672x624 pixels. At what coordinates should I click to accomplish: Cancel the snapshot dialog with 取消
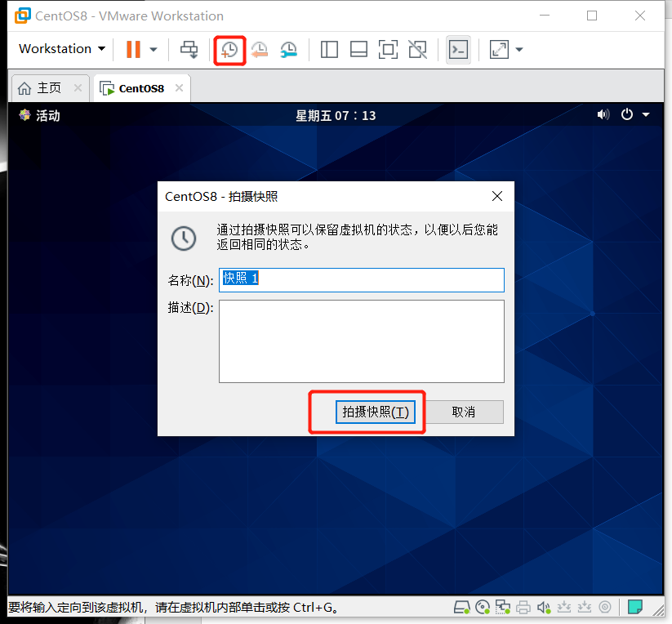pyautogui.click(x=464, y=412)
